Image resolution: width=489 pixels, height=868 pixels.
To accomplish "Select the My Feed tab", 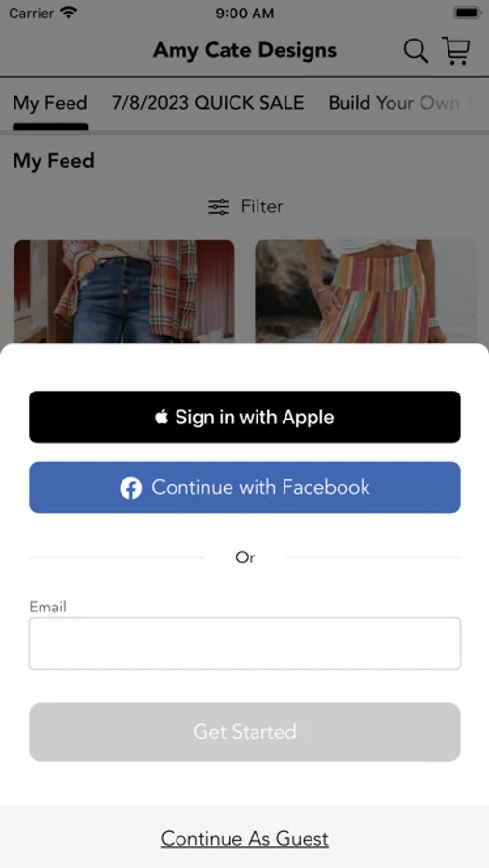I will (50, 103).
